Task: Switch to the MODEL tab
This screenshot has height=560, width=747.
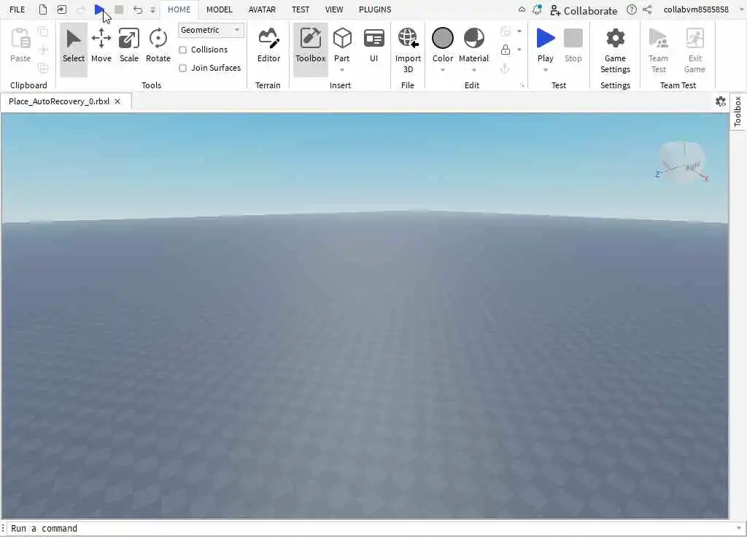Action: [x=219, y=9]
